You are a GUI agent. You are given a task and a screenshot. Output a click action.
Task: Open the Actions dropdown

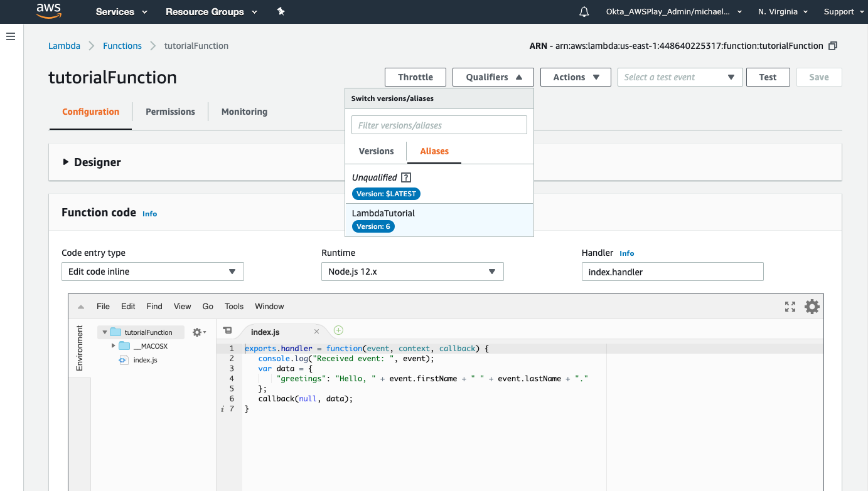tap(575, 77)
